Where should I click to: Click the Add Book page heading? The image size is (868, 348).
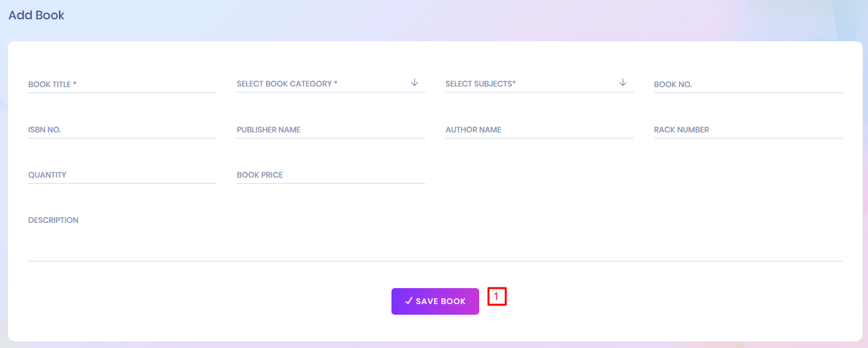(37, 15)
